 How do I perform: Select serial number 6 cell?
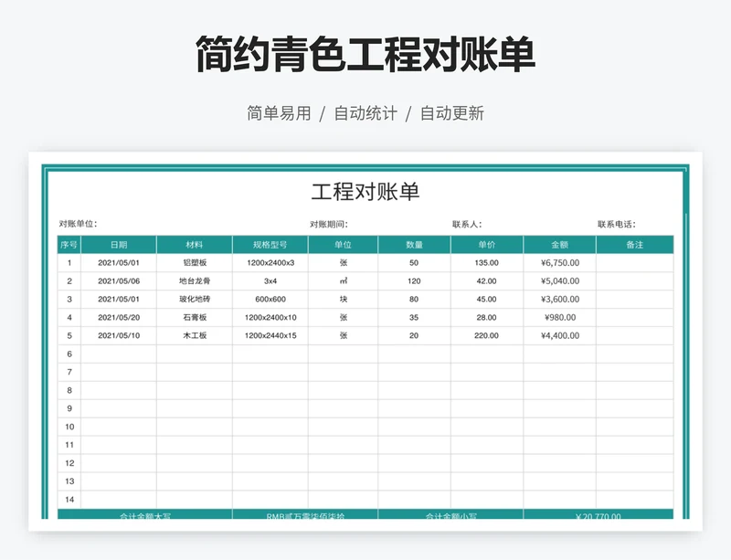coord(69,354)
